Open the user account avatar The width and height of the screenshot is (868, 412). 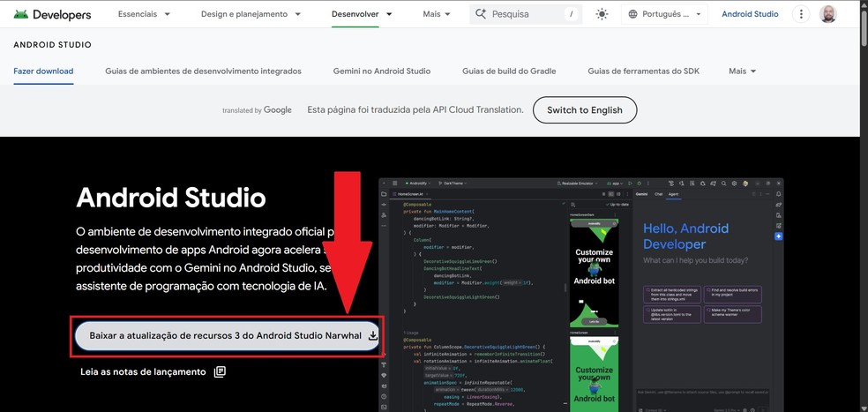coord(827,14)
